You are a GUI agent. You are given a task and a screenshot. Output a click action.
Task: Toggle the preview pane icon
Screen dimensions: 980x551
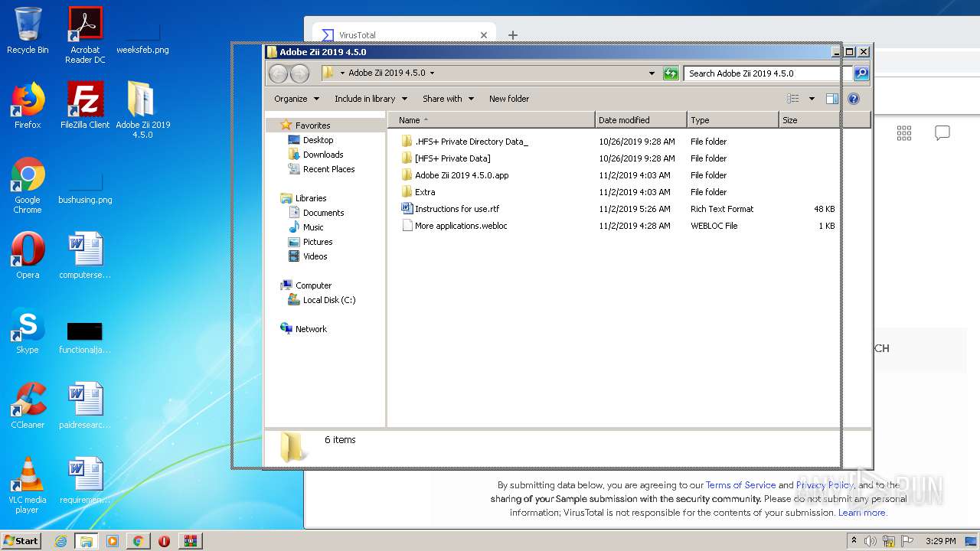coord(832,99)
